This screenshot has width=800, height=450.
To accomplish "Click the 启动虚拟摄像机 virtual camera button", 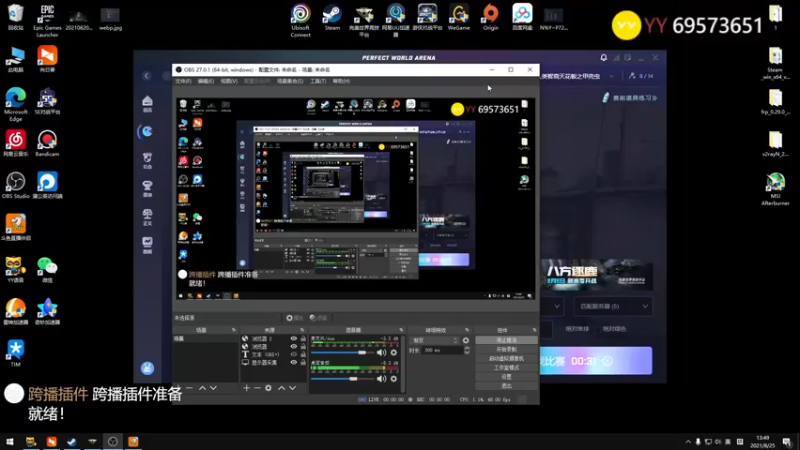I will [x=506, y=359].
